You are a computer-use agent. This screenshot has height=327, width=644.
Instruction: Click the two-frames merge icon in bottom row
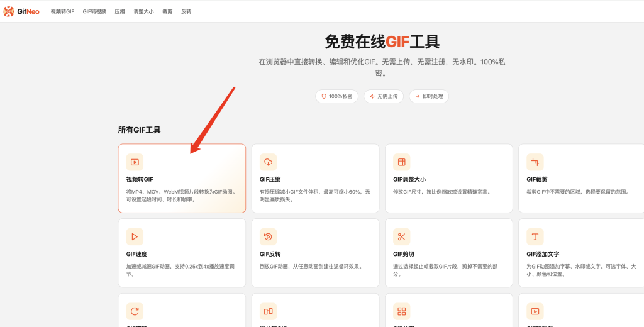pyautogui.click(x=268, y=311)
